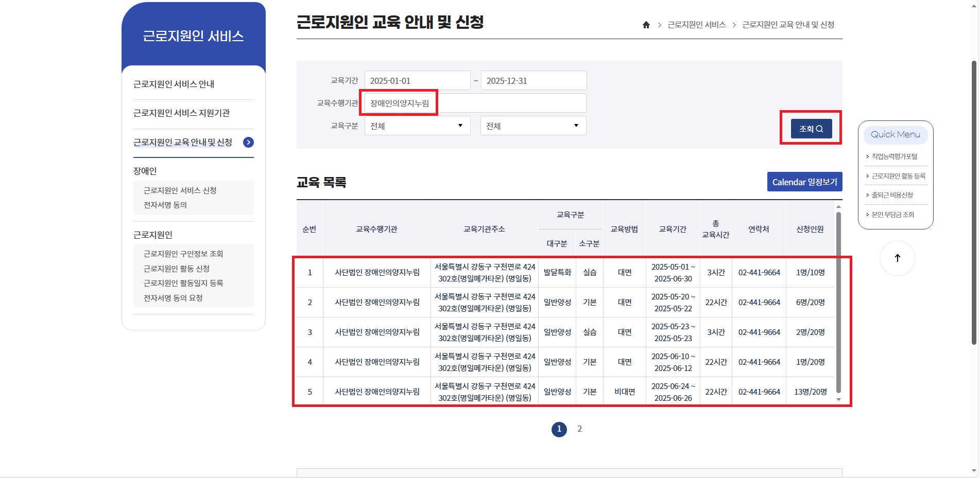
Task: Click the scroll-to-top arrow button
Action: coord(897,258)
